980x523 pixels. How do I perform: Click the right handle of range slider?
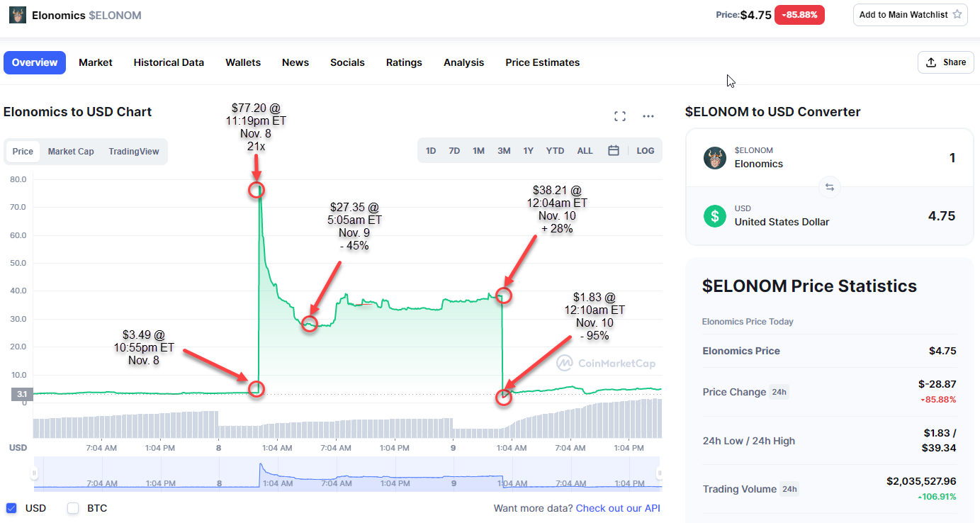click(x=660, y=473)
